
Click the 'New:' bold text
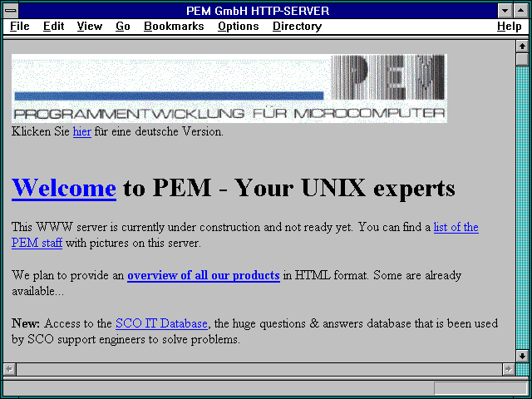[x=26, y=323]
